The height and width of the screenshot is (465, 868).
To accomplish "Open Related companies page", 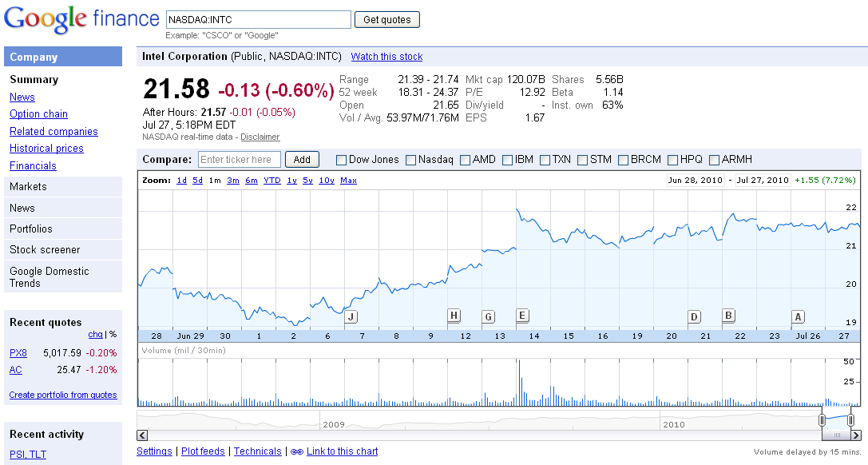I will tap(54, 132).
